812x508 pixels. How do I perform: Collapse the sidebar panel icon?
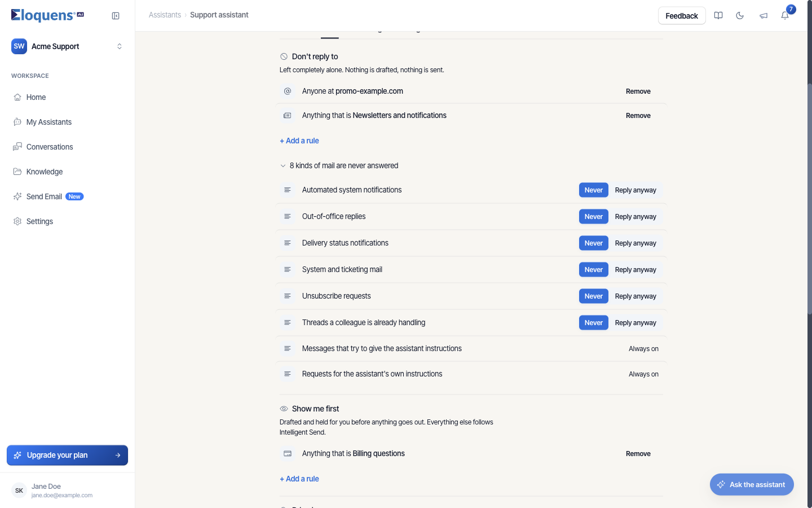click(x=116, y=16)
